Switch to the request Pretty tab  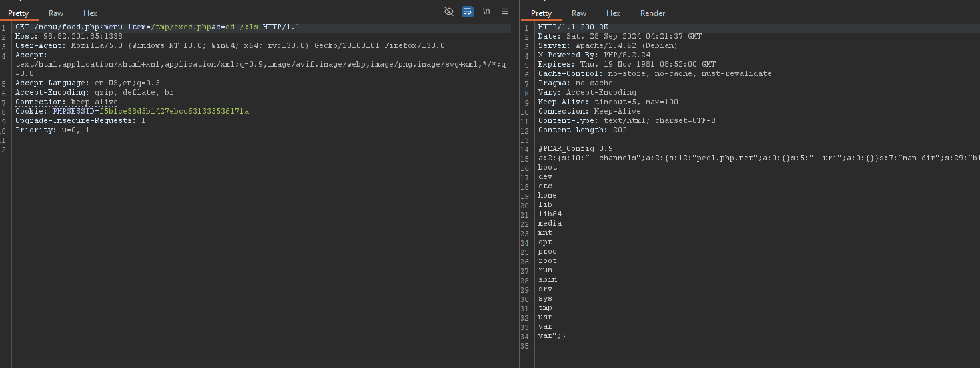coord(19,13)
